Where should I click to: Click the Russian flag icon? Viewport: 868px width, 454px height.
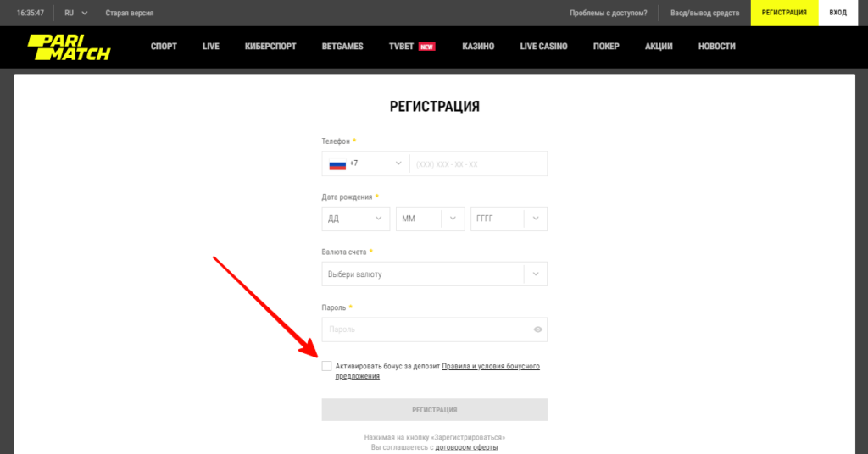pos(338,164)
